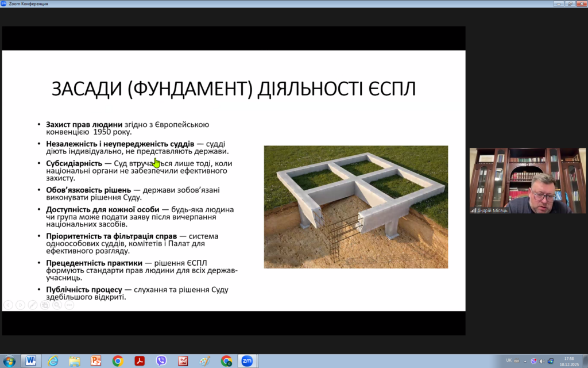Screen dimensions: 588x368
Task: Open Adobe Acrobat from taskbar
Action: pyautogui.click(x=139, y=361)
